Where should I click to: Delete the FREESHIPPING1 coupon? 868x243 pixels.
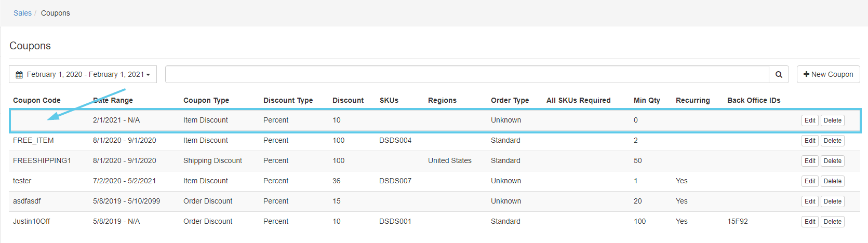(x=832, y=161)
